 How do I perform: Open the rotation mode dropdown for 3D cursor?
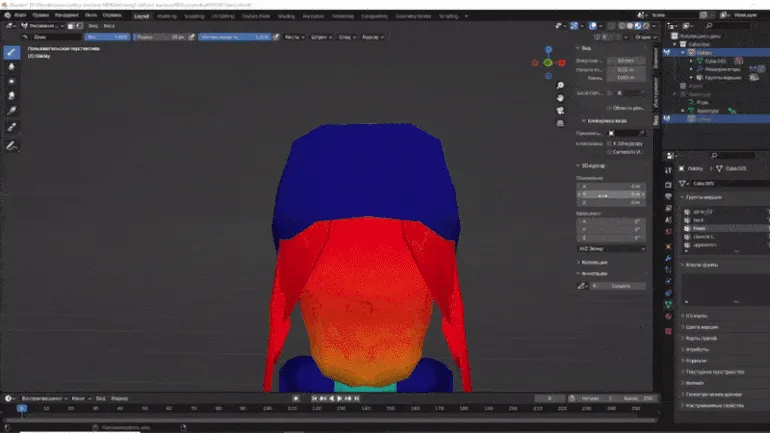coord(610,247)
